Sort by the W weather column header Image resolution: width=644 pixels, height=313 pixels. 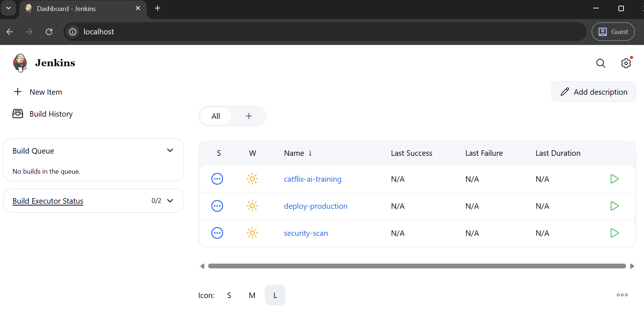[x=252, y=153]
